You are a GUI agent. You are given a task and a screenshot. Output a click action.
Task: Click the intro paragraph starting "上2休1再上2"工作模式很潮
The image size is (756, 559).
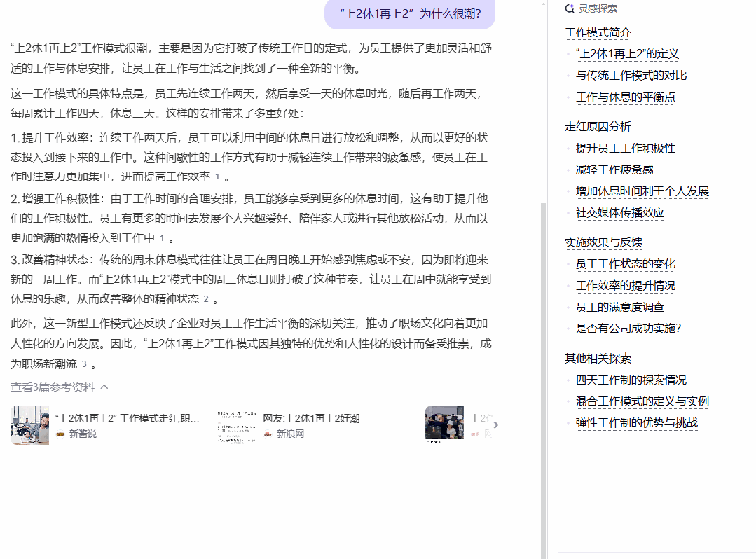pos(252,58)
